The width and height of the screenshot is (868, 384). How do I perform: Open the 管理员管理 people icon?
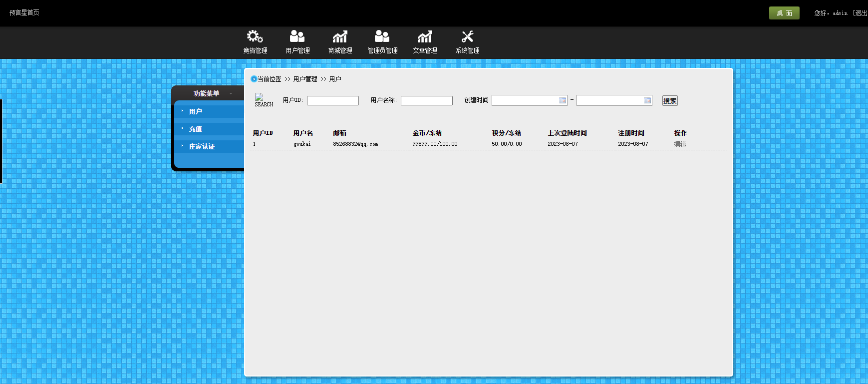coord(382,36)
